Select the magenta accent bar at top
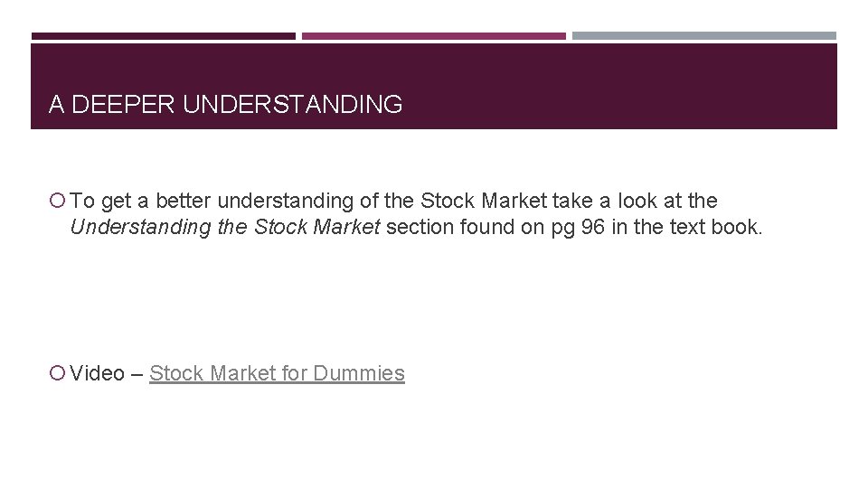Image resolution: width=868 pixels, height=488 pixels. (x=433, y=36)
